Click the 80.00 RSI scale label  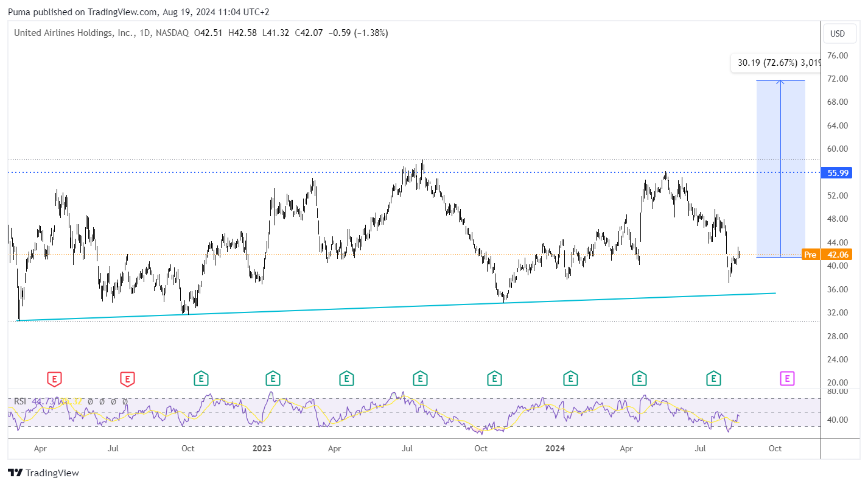tap(838, 392)
